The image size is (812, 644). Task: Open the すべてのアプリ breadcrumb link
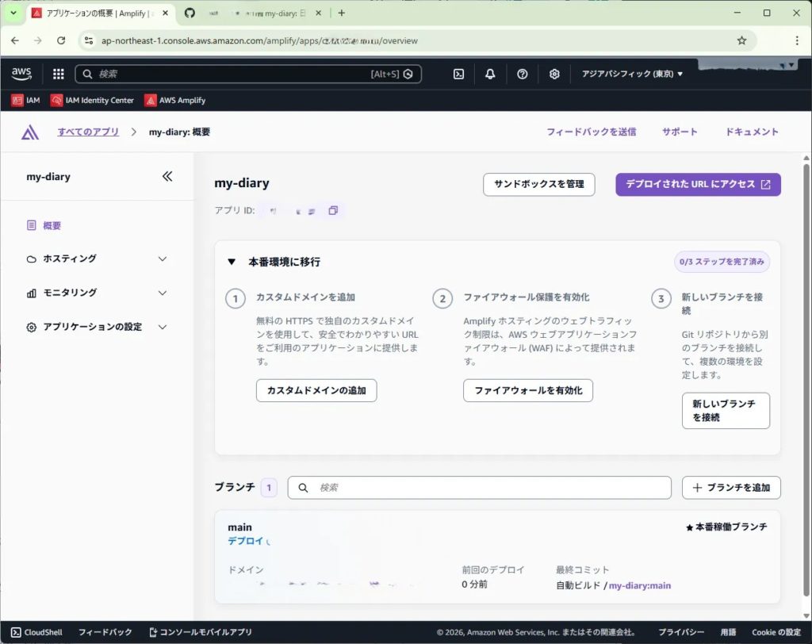(x=88, y=132)
